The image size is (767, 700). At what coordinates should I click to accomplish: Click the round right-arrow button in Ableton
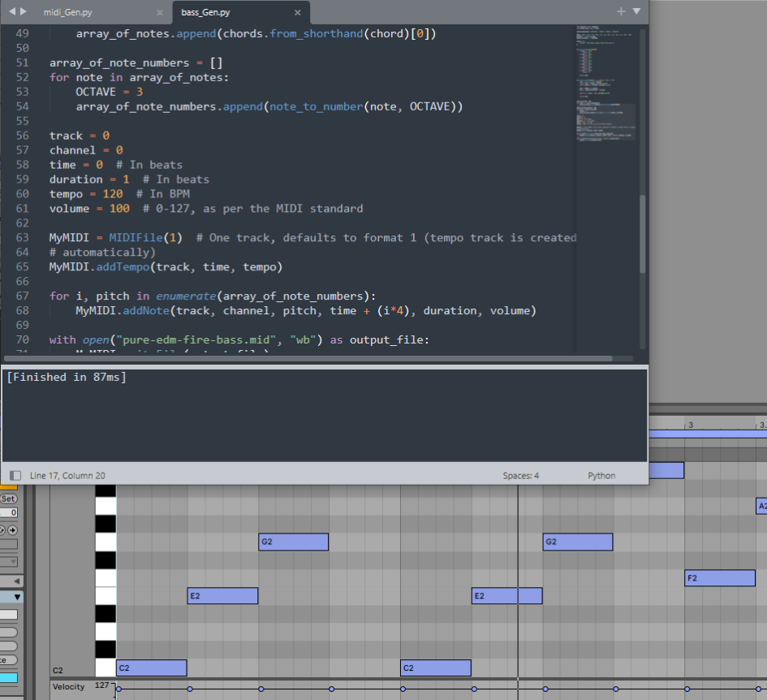tap(12, 530)
